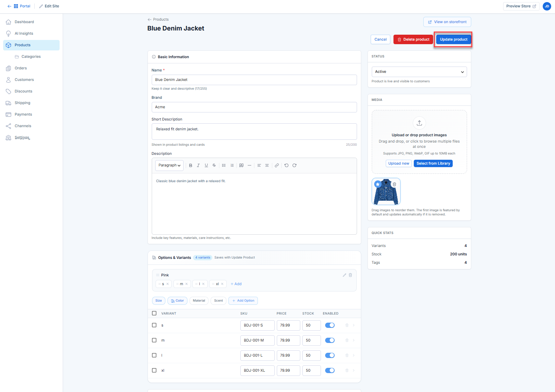Screen dimensions: 555x392
Task: Open Orders in the sidebar
Action: [31, 68]
